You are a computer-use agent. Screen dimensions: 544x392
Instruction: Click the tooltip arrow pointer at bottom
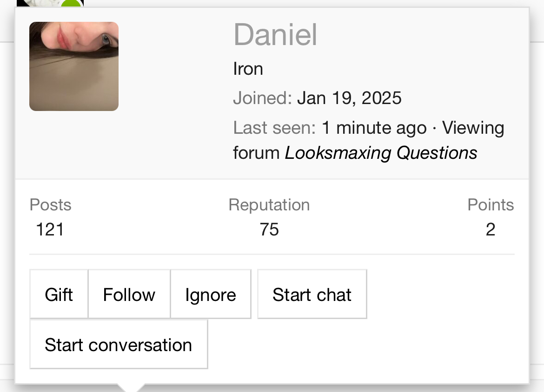[x=131, y=387]
